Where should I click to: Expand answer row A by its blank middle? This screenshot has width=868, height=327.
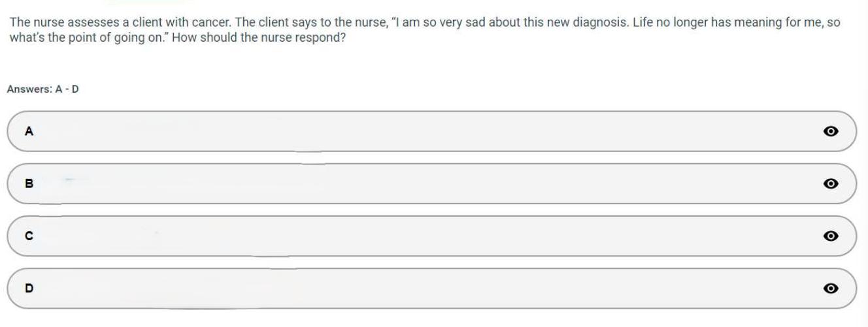click(431, 131)
